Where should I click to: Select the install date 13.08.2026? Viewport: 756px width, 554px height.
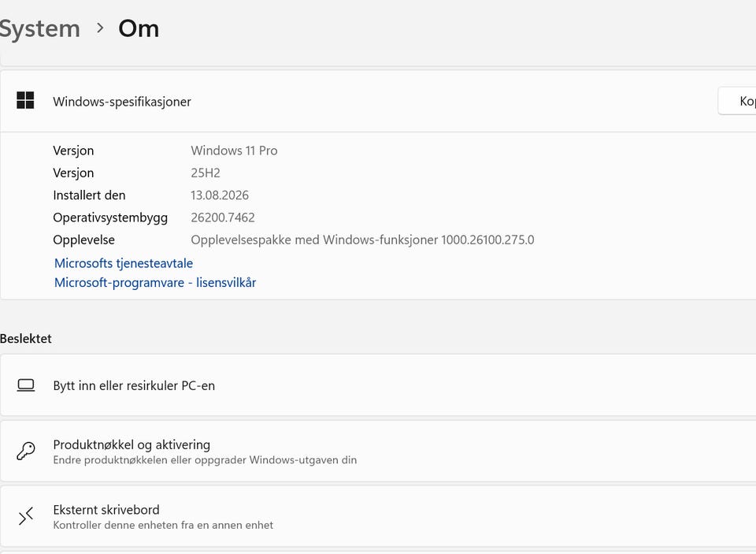click(x=220, y=195)
